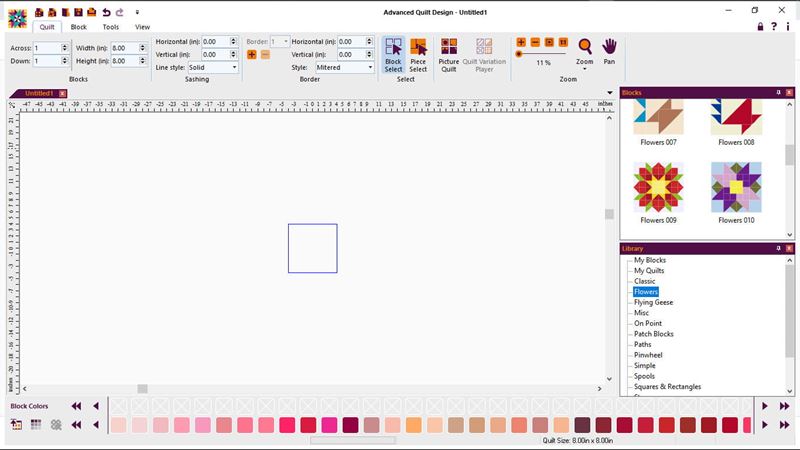Click the orange add border plus button
Viewport: 800px width, 450px height.
(x=252, y=54)
